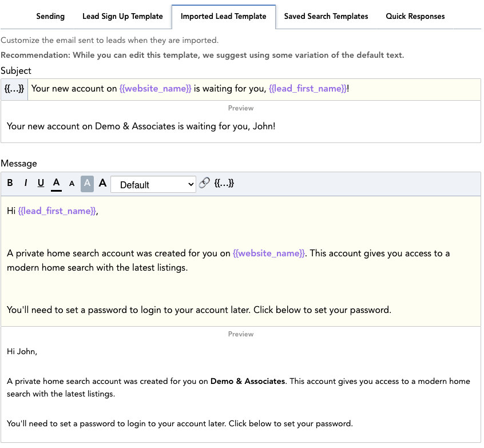The width and height of the screenshot is (484, 448).
Task: Insert merge field in subject via {{...}}
Action: pos(14,89)
